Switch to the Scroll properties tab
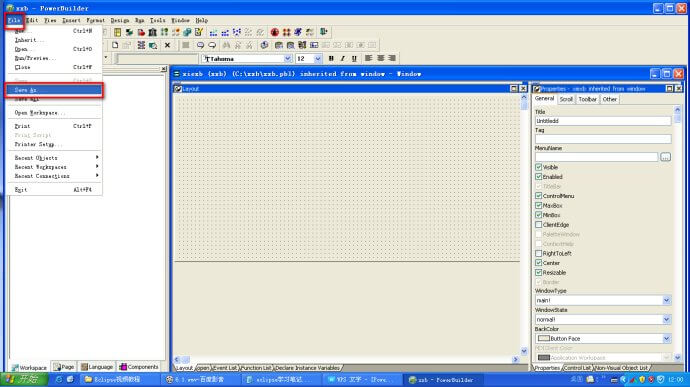690x387 pixels. click(566, 100)
